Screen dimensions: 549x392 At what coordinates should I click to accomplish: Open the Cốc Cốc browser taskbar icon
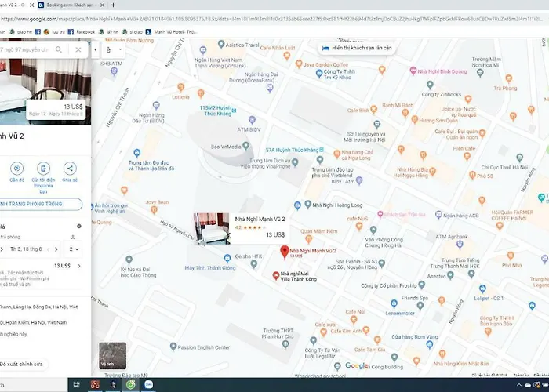click(131, 385)
